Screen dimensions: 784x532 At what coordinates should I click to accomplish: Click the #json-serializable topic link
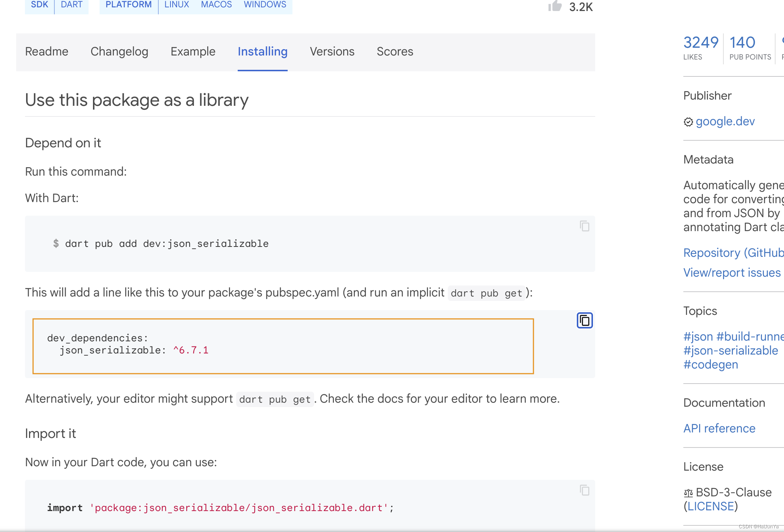[x=731, y=351]
